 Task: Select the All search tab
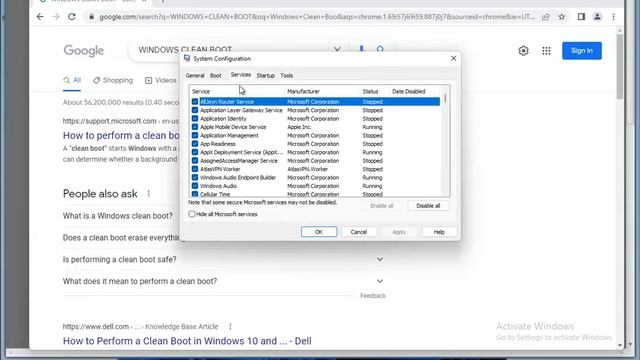72,80
